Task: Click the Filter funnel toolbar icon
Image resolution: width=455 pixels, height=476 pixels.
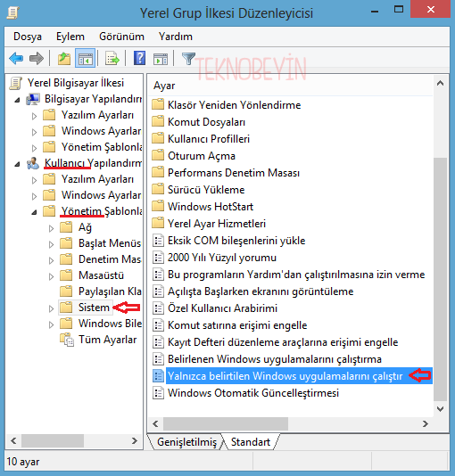Action: [x=188, y=58]
